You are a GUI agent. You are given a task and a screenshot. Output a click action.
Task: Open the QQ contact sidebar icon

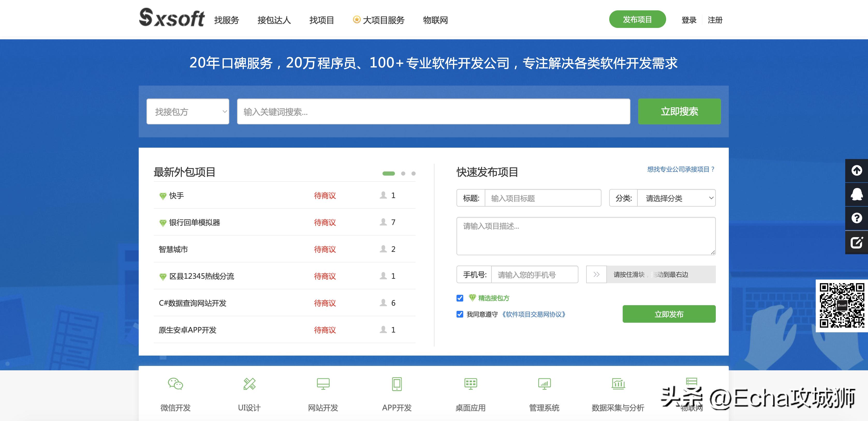click(857, 194)
